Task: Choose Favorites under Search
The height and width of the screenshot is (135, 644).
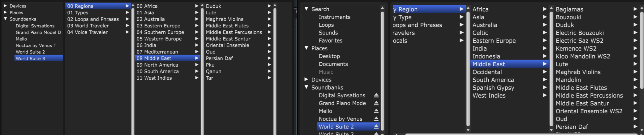Action: [330, 41]
